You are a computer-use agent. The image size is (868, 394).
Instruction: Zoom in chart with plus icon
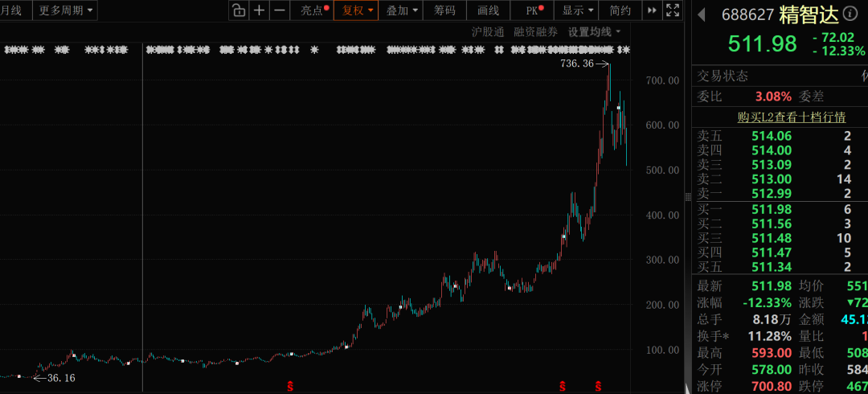pyautogui.click(x=259, y=10)
